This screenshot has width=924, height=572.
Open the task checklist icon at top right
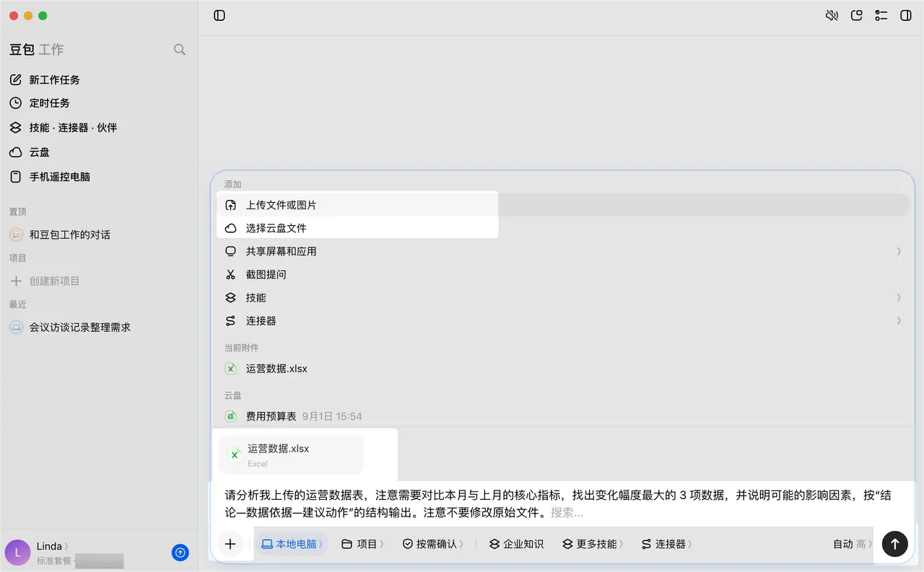click(x=881, y=15)
